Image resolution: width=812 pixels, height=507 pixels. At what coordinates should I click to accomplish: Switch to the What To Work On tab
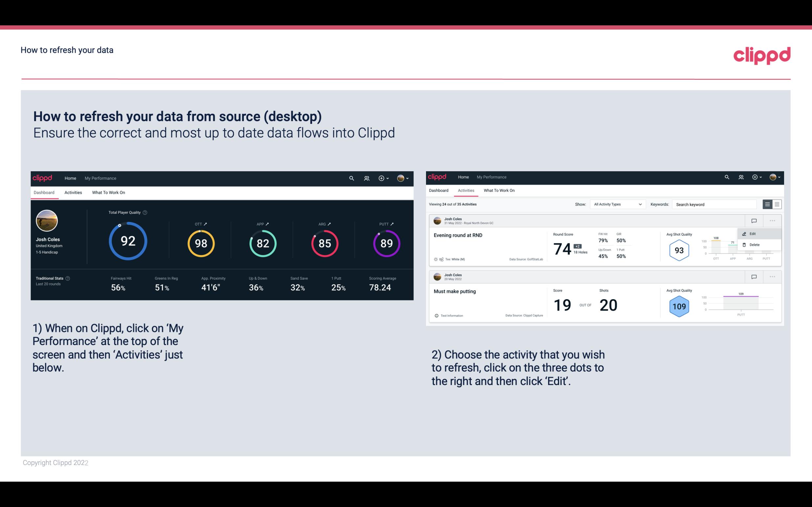point(108,192)
